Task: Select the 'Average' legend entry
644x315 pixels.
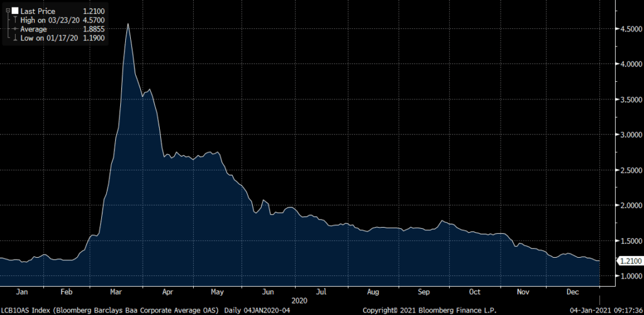Action: click(x=34, y=29)
